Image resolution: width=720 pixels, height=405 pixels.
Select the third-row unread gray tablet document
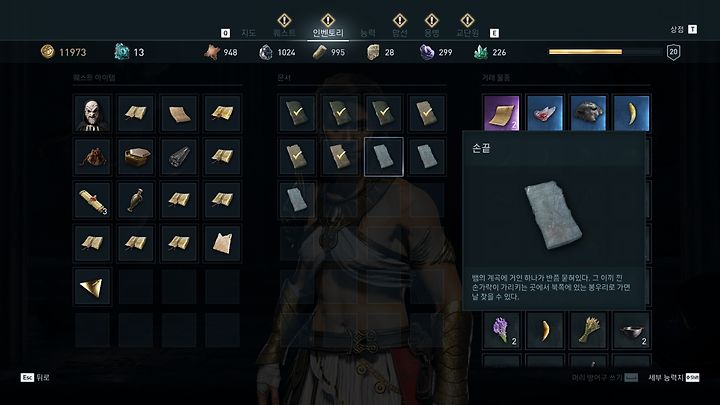pyautogui.click(x=297, y=200)
